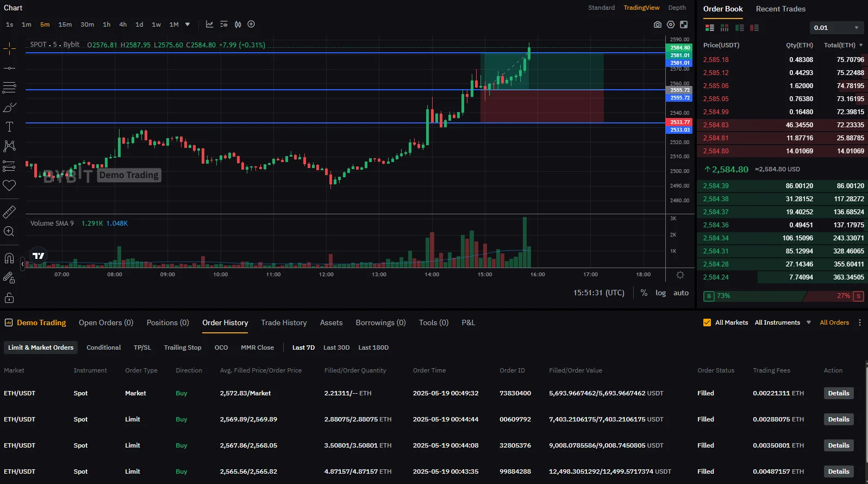The height and width of the screenshot is (484, 868).
Task: Switch the order book to sell-only view
Action: 754,28
